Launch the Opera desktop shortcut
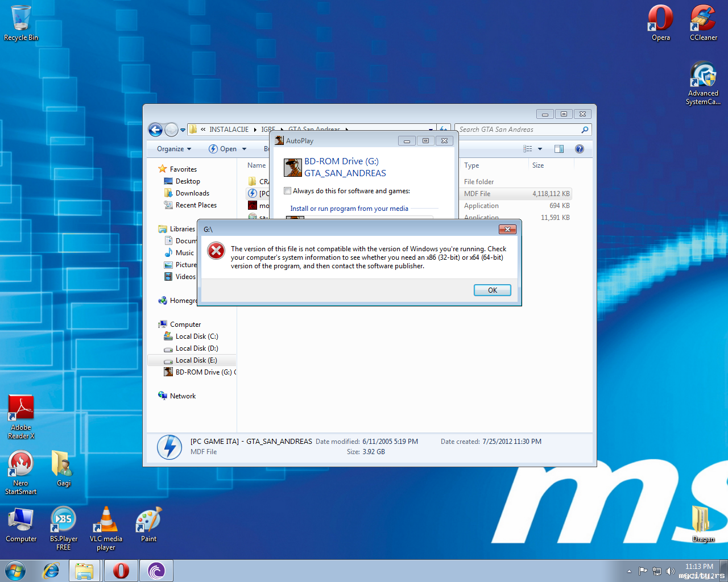The height and width of the screenshot is (582, 728). point(660,23)
